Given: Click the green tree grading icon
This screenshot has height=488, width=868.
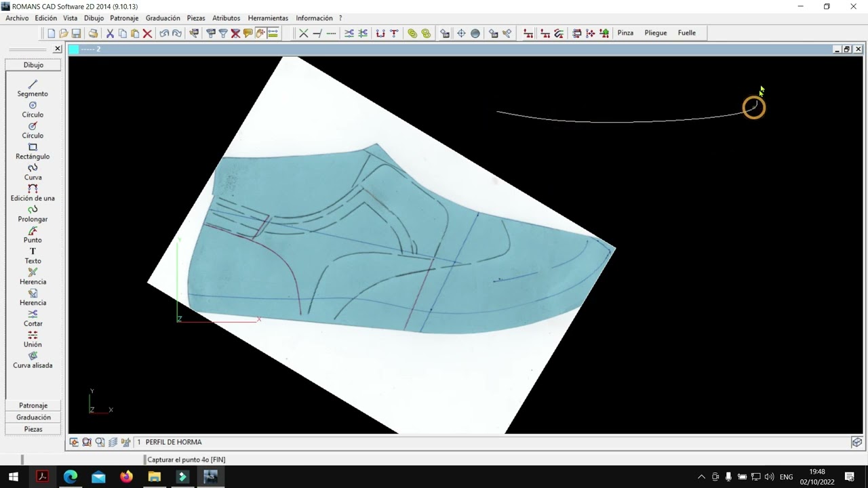Looking at the screenshot, I should pos(604,33).
